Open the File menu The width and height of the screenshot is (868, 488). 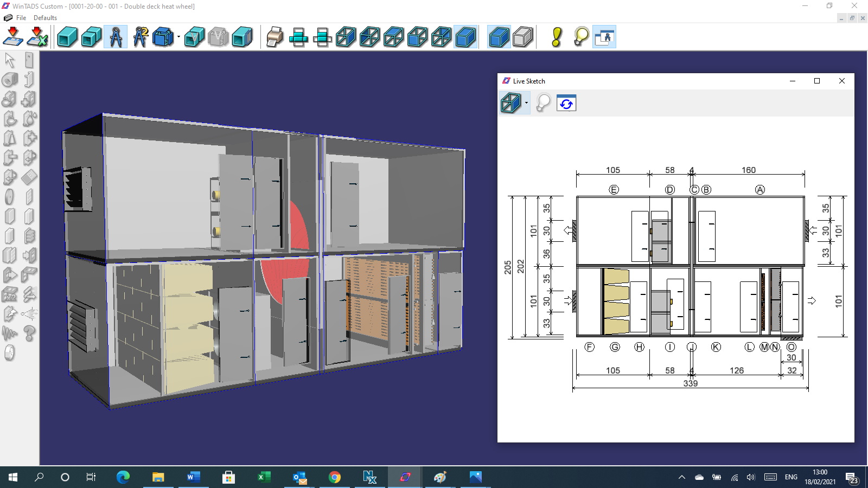tap(21, 18)
